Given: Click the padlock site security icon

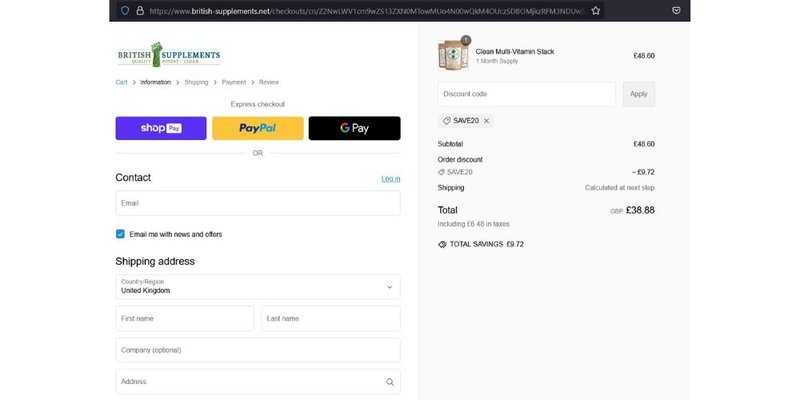Looking at the screenshot, I should [140, 11].
